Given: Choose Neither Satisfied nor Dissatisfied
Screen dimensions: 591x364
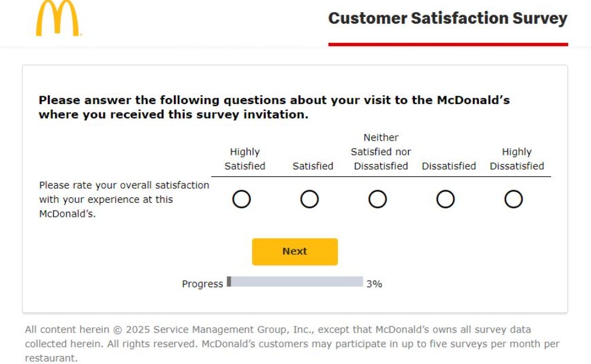Looking at the screenshot, I should pyautogui.click(x=378, y=199).
